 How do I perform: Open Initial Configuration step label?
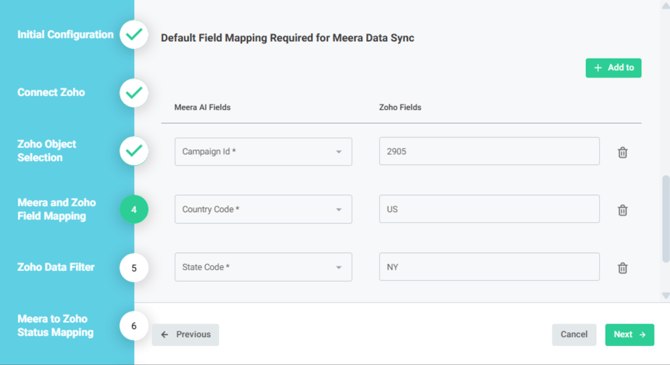[65, 35]
